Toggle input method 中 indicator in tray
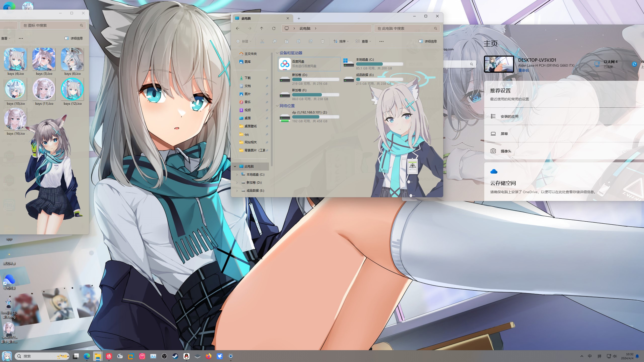Viewport: 644px width, 362px height. pos(590,356)
